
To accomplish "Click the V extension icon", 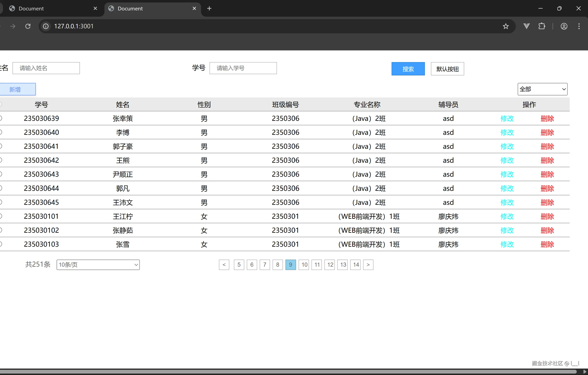I will point(526,26).
